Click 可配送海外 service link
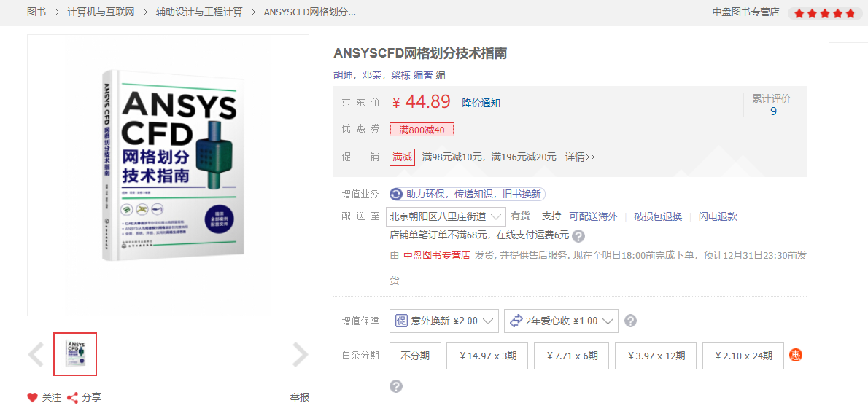 click(594, 216)
